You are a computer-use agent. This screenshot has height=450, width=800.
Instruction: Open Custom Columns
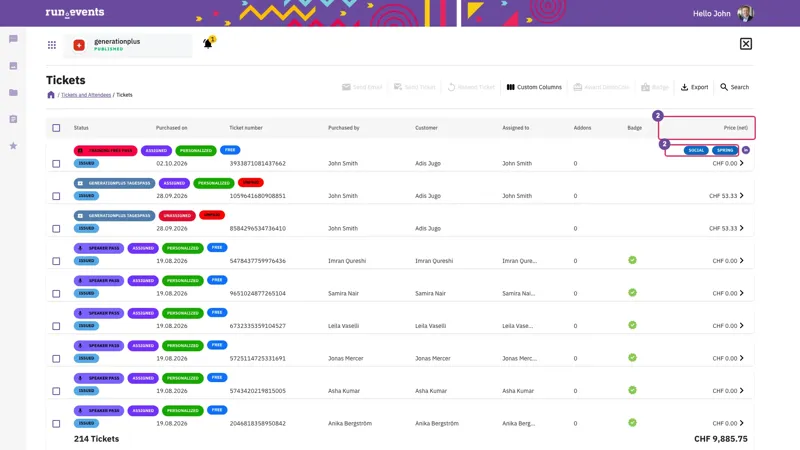(534, 87)
